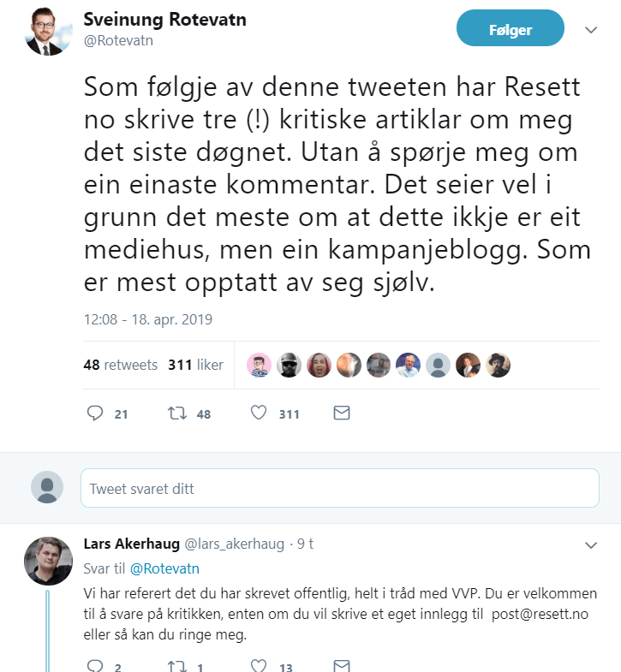Like Lars Akerhaug's reply tweet
621x672 pixels.
(260, 666)
